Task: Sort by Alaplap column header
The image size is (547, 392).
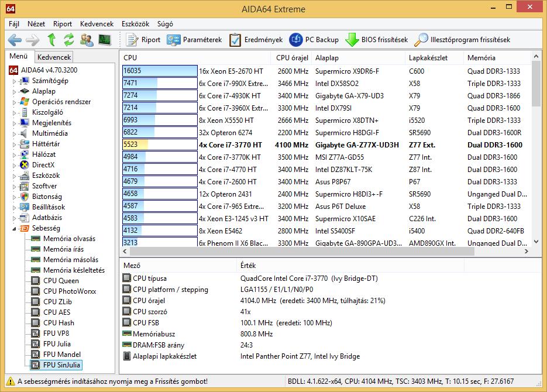Action: tap(358, 57)
